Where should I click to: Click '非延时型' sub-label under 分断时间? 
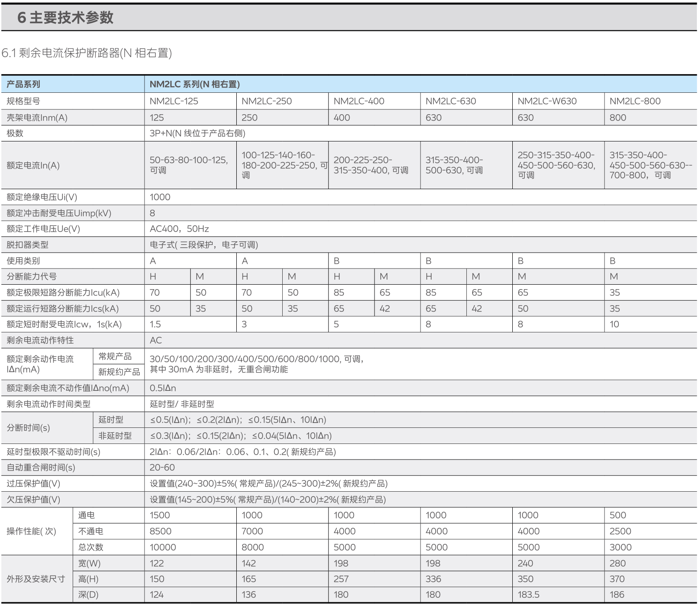coord(115,436)
